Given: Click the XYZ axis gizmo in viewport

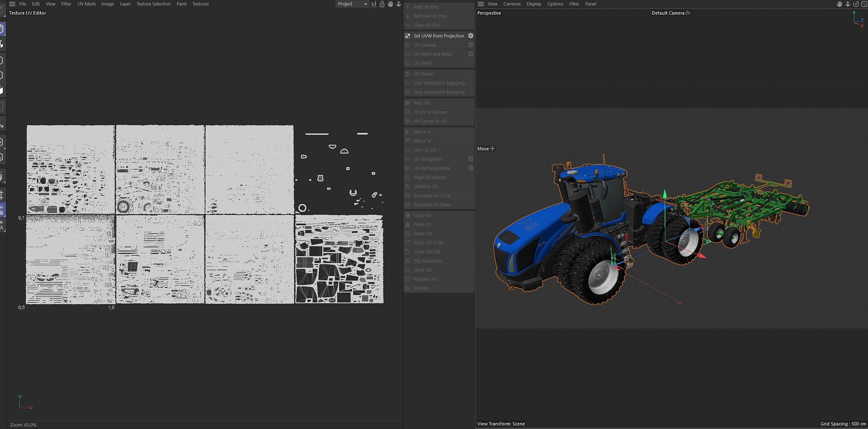Looking at the screenshot, I should coord(859,20).
